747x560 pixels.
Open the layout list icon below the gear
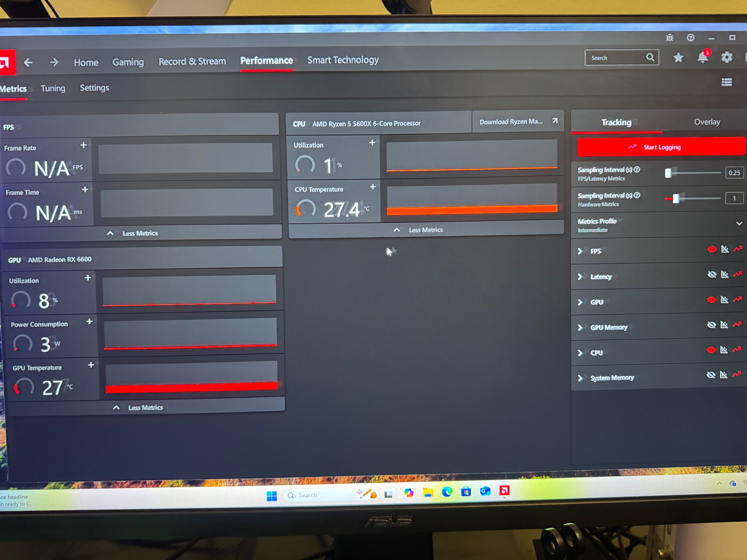[726, 83]
